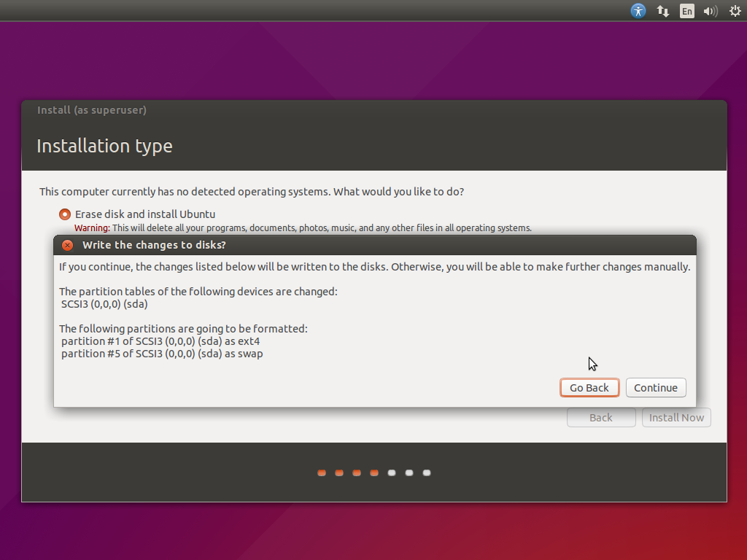This screenshot has width=747, height=560.
Task: Click the network connection arrows icon
Action: (663, 11)
